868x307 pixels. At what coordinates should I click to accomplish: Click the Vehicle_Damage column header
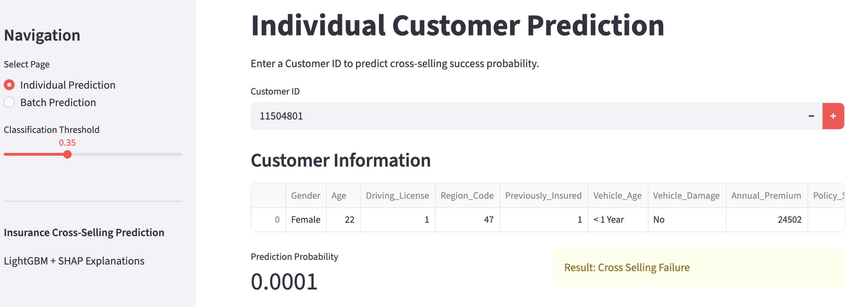[686, 196]
